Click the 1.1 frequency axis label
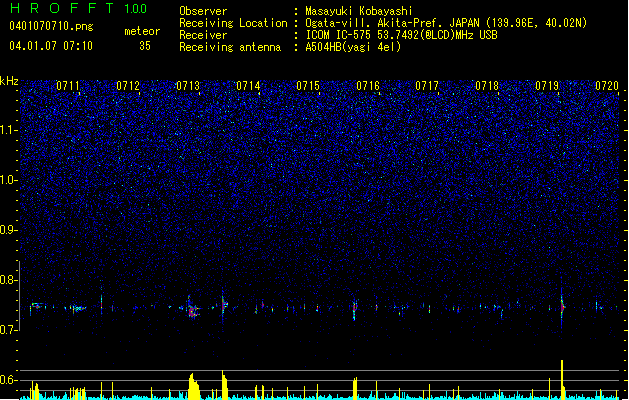 click(8, 130)
